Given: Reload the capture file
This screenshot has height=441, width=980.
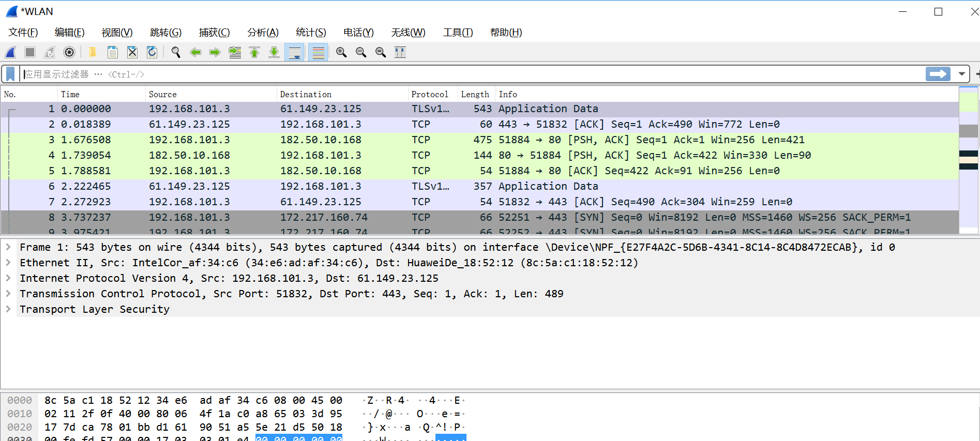Looking at the screenshot, I should point(152,52).
